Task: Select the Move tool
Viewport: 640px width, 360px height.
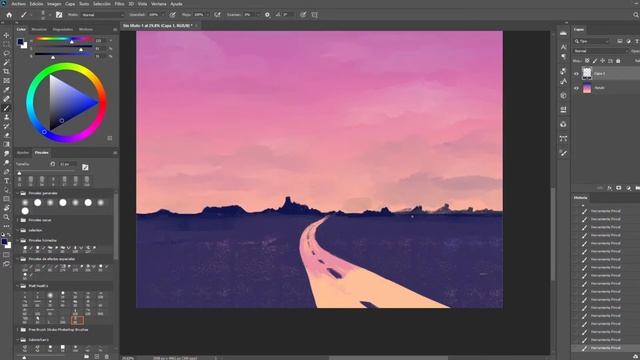Action: [x=7, y=35]
